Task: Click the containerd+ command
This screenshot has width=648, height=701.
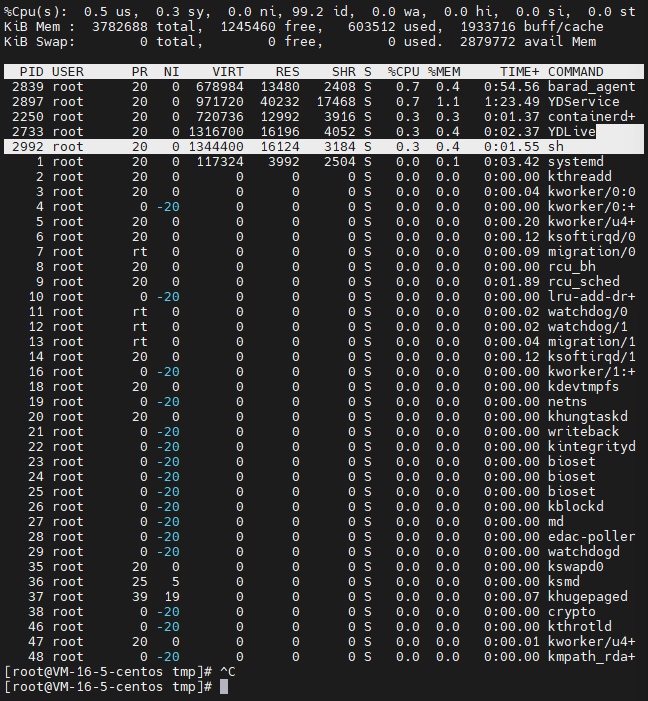Action: coord(592,117)
